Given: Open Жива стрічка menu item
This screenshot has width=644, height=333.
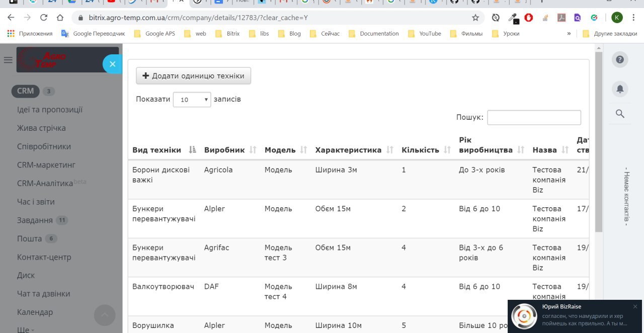Looking at the screenshot, I should click(x=41, y=128).
